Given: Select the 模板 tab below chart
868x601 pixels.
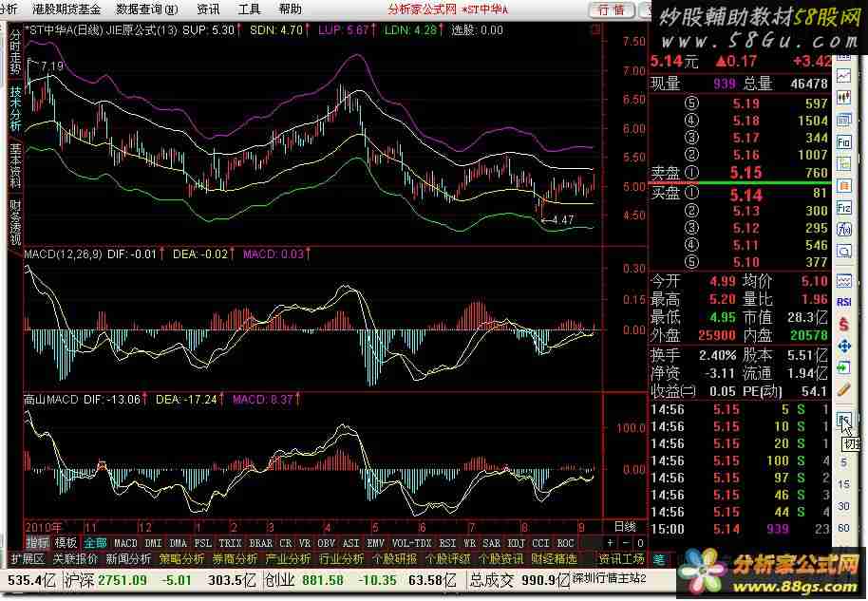Looking at the screenshot, I should (66, 543).
